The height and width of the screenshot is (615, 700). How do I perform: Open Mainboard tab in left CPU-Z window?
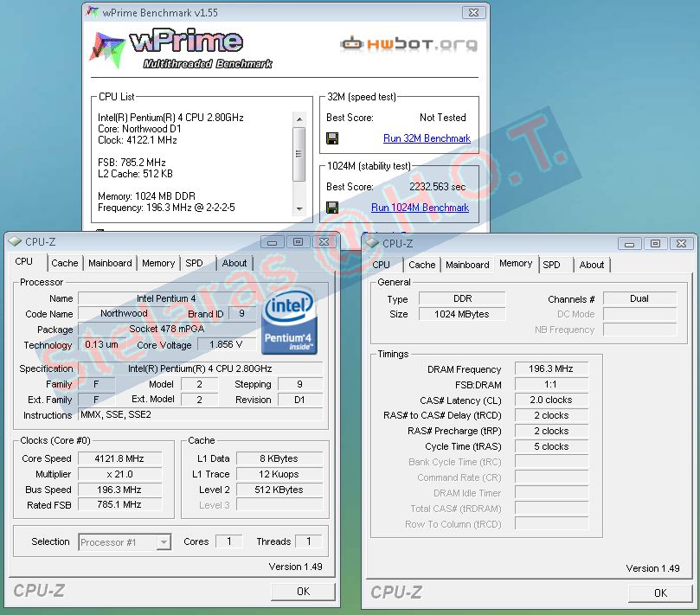tap(110, 263)
